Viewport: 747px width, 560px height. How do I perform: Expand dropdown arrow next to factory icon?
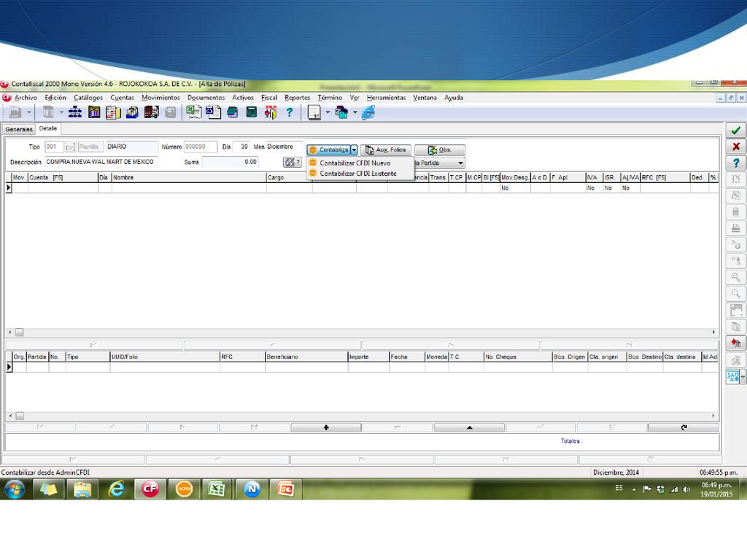[29, 113]
